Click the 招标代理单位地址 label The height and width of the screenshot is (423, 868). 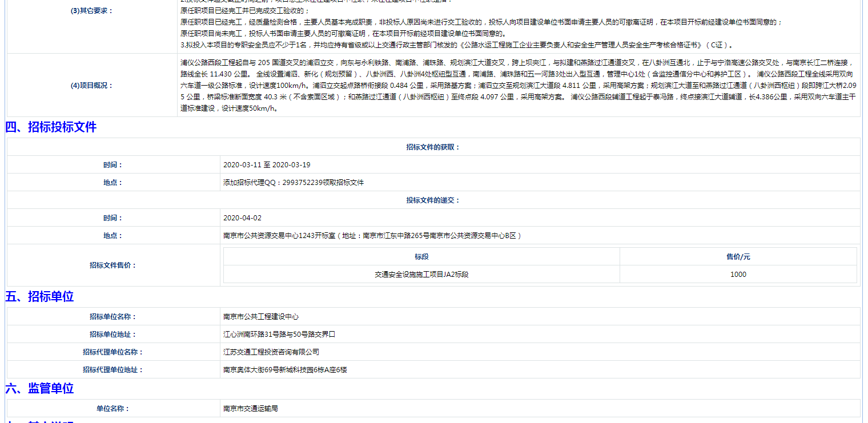[113, 370]
